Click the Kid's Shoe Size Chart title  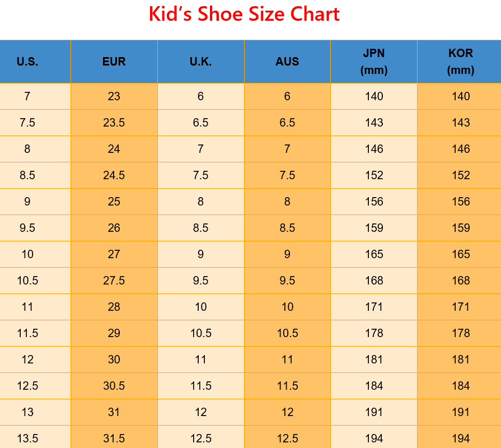tap(244, 14)
